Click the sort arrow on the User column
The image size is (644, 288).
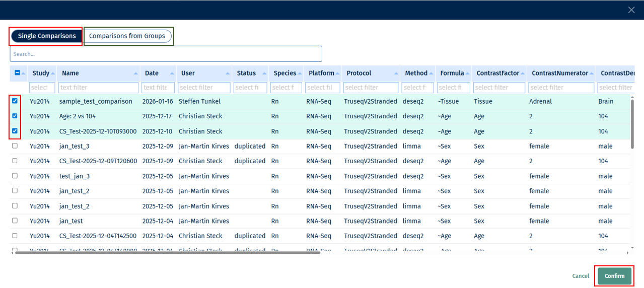coord(228,74)
